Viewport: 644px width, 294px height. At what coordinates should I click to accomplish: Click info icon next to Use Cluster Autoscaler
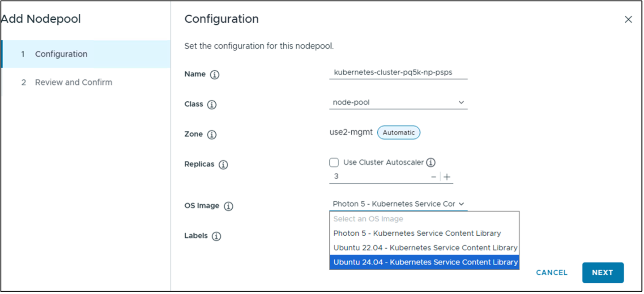[431, 162]
